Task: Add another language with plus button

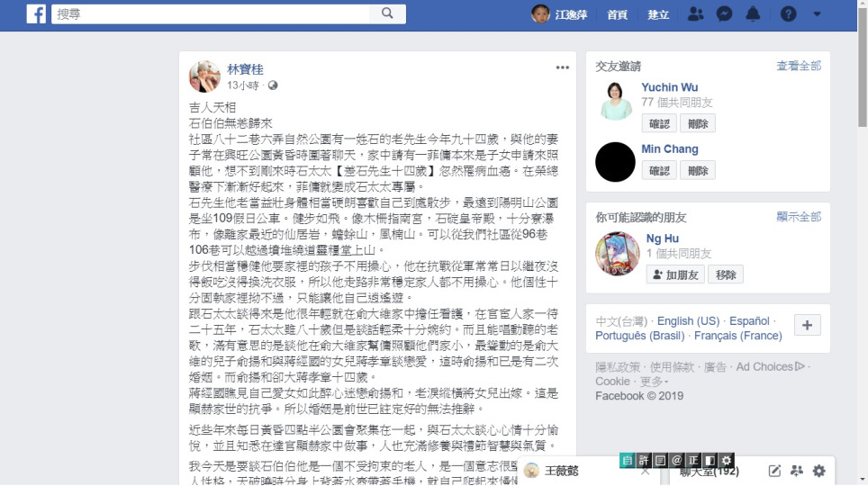Action: point(807,325)
